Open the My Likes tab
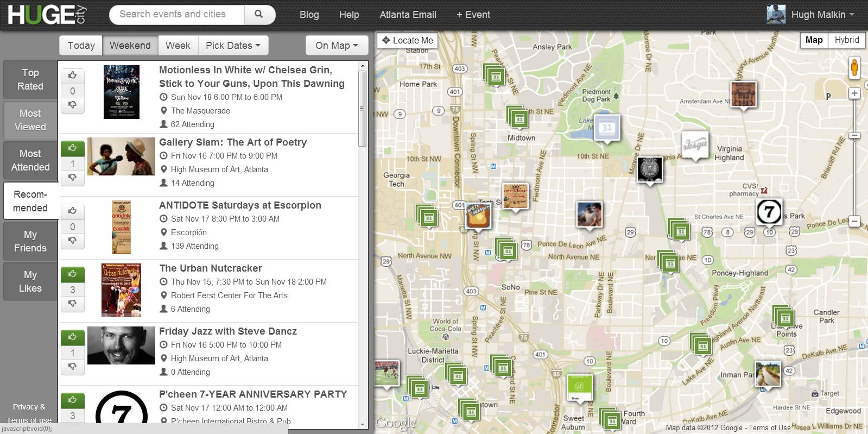Viewport: 868px width, 434px height. click(x=30, y=281)
